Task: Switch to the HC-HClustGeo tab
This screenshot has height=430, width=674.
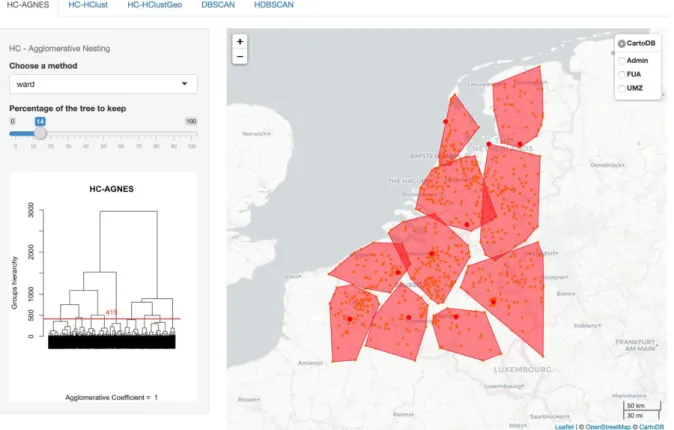Action: point(154,5)
